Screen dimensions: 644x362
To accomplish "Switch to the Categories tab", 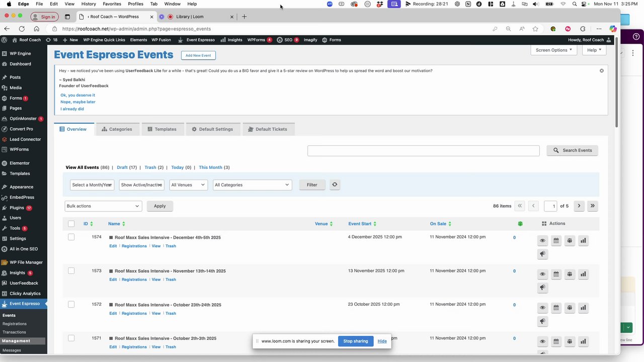I will click(x=117, y=129).
